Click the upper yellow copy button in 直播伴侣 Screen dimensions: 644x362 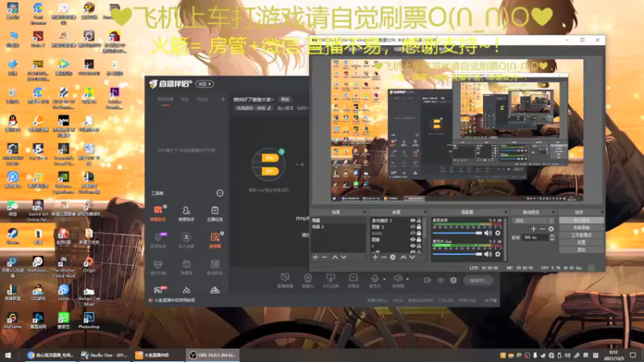click(x=270, y=158)
